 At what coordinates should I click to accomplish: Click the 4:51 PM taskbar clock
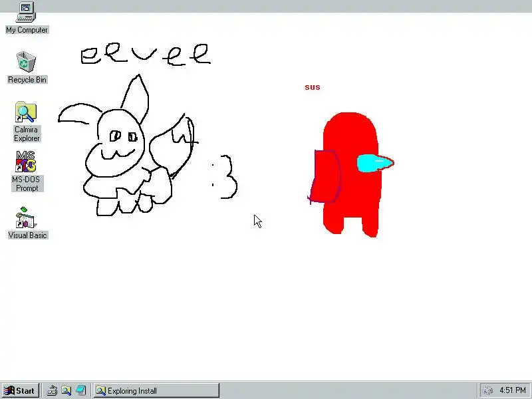click(x=512, y=390)
